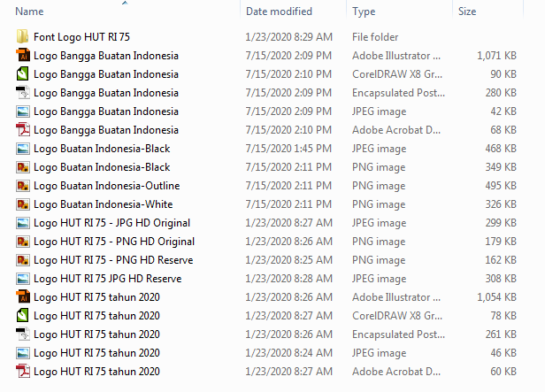Click the 179 KB size cell

coord(501,242)
